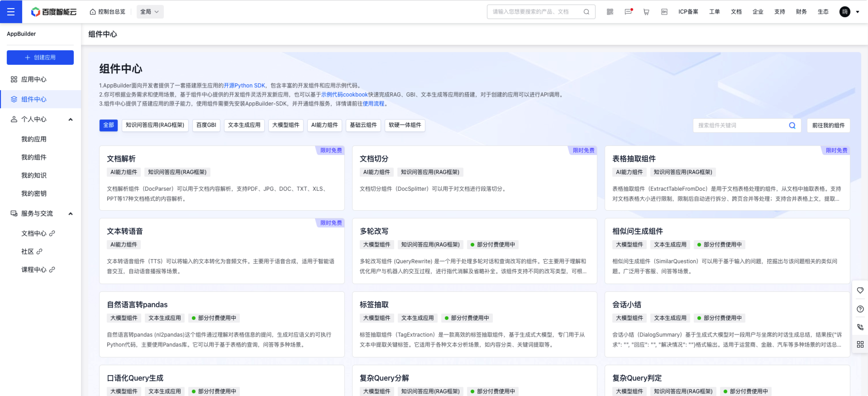Open the shopping cart icon

click(x=646, y=12)
